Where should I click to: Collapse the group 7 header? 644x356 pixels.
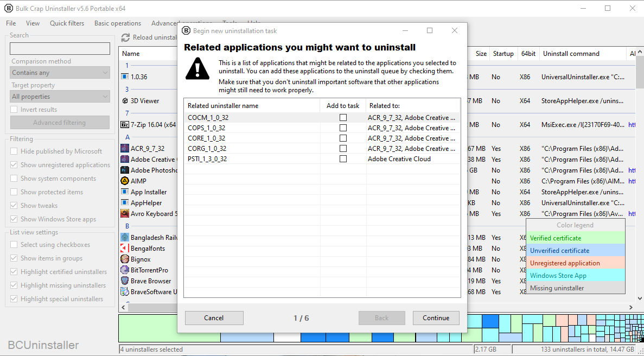127,113
